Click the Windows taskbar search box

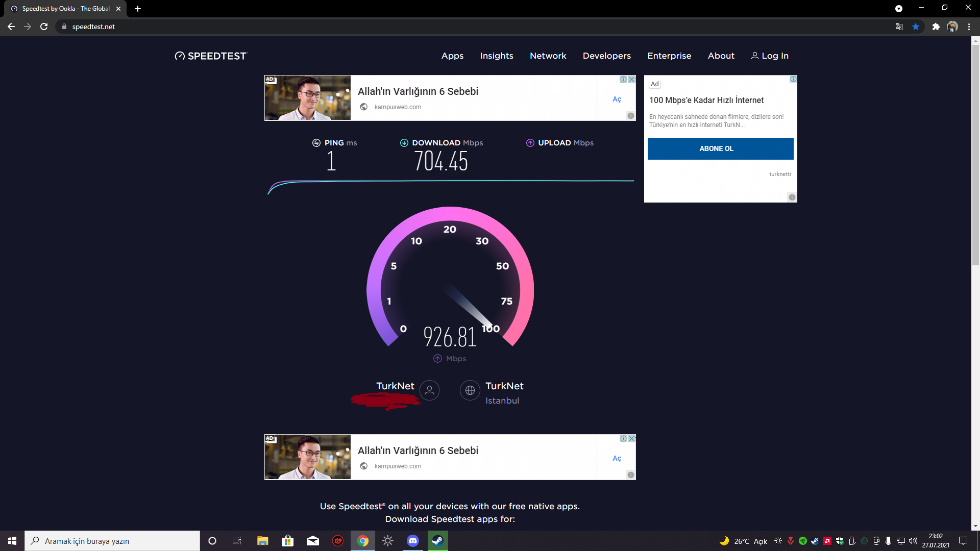112,541
